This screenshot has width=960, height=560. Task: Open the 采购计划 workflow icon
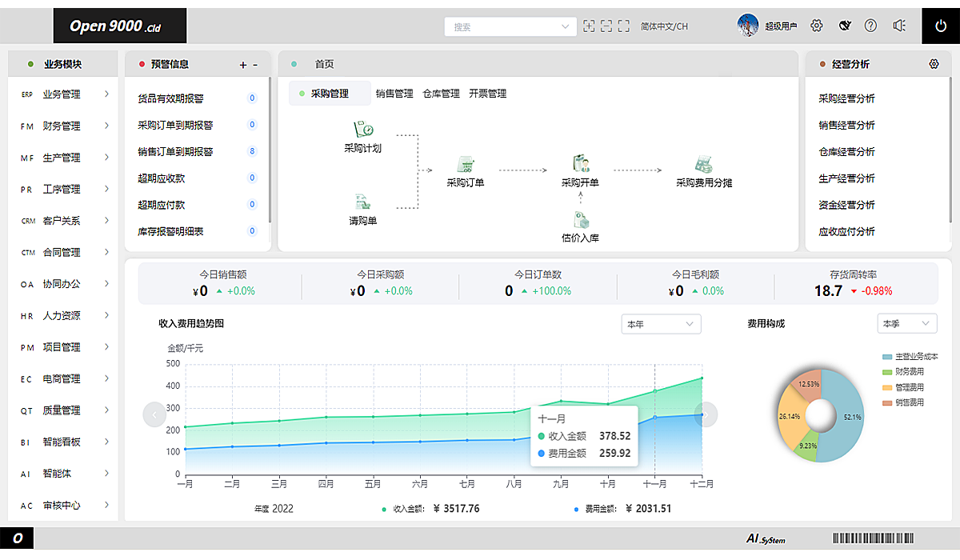363,129
